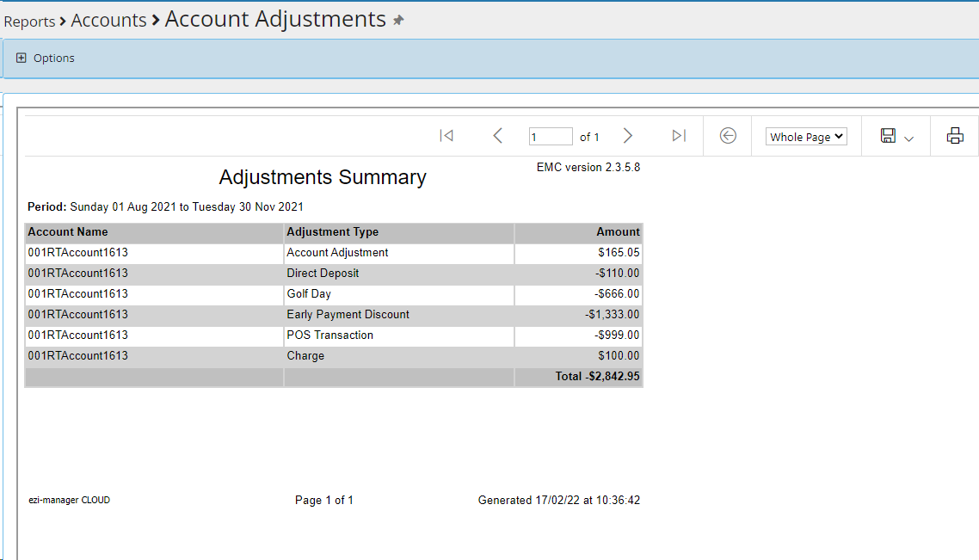This screenshot has height=560, width=979.
Task: Click the Adjustment Type column header
Action: [x=332, y=232]
